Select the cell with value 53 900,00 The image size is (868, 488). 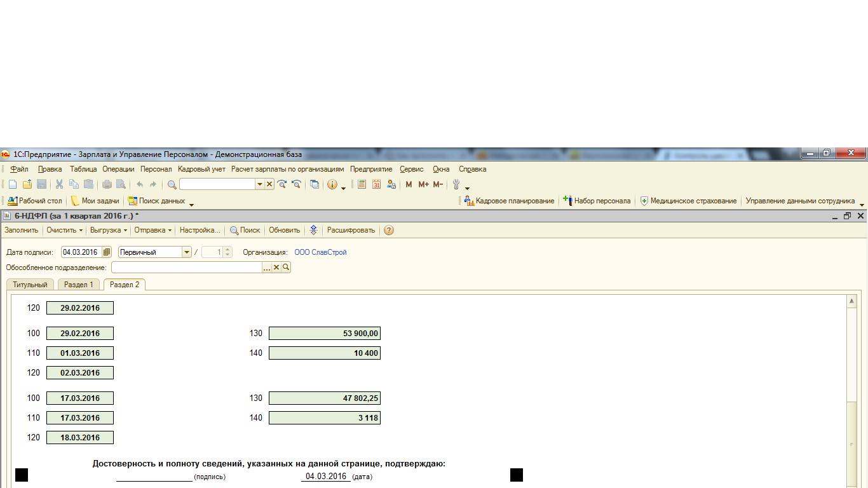(x=325, y=334)
